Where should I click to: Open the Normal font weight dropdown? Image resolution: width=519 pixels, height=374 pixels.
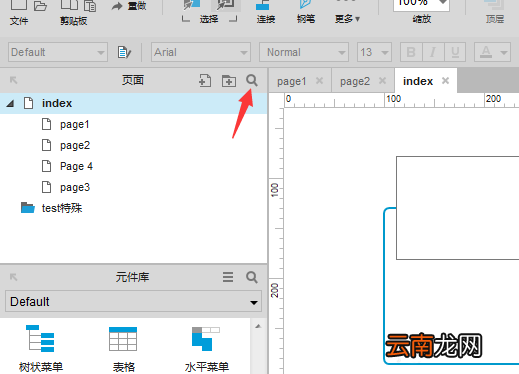pyautogui.click(x=304, y=52)
